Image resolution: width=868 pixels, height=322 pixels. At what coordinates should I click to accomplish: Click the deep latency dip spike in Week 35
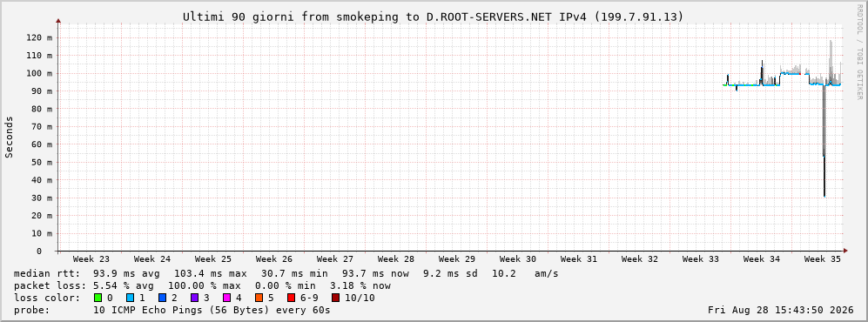tap(824, 166)
